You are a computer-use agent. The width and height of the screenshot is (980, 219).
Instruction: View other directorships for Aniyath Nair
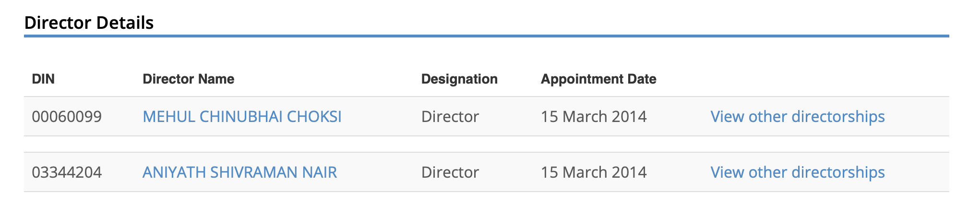[797, 172]
